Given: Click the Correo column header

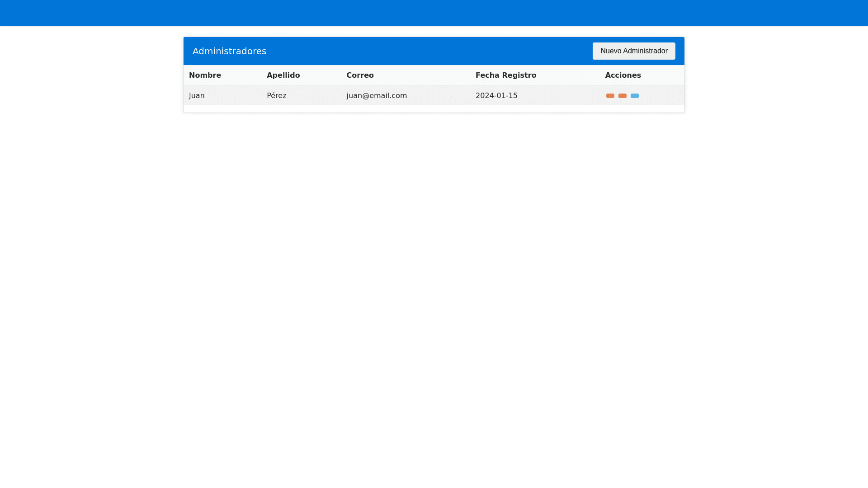Looking at the screenshot, I should [x=360, y=75].
